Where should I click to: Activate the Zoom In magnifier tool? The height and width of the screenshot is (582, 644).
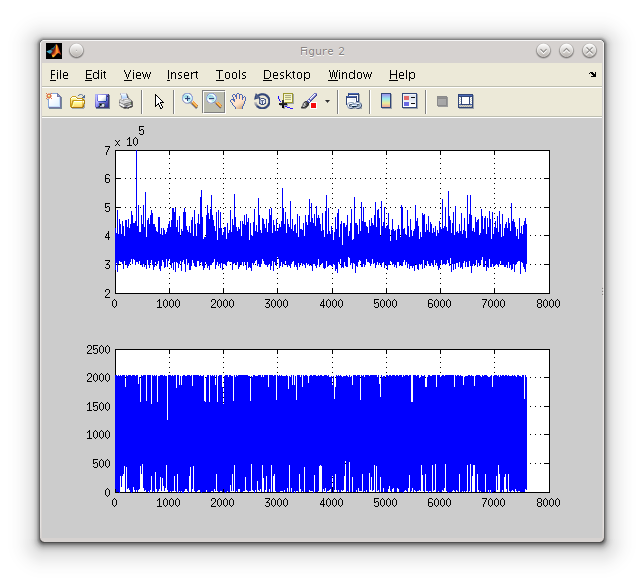coord(190,101)
